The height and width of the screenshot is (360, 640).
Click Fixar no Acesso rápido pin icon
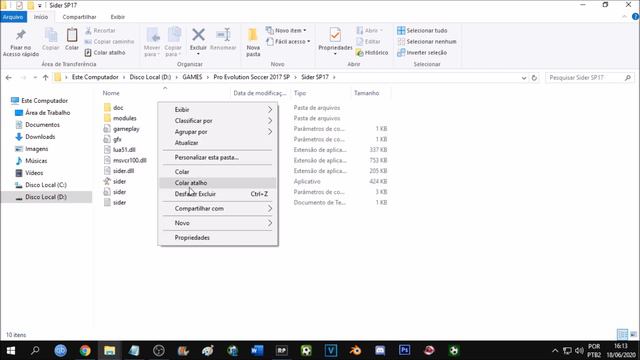20,35
